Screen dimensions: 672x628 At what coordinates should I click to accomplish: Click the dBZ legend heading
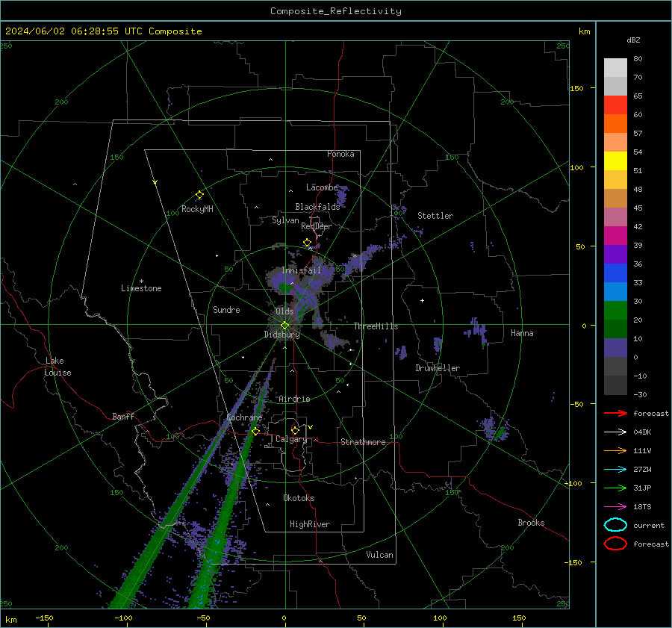coord(633,40)
